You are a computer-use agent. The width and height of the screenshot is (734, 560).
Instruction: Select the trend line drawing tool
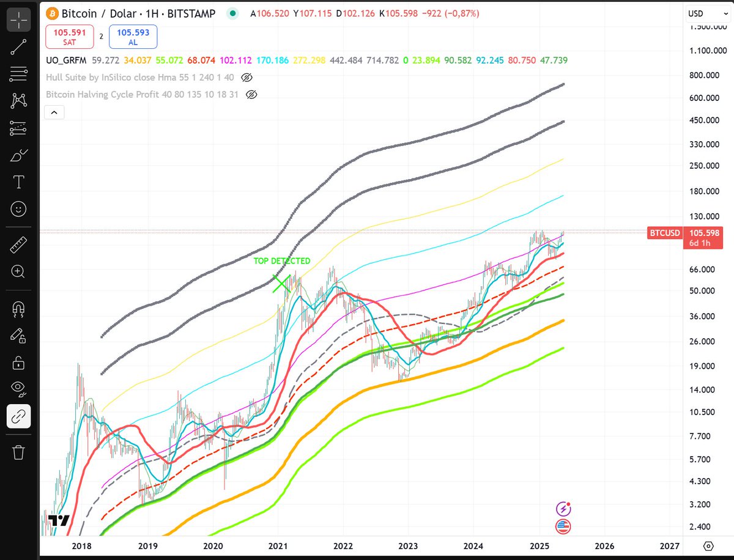pyautogui.click(x=19, y=47)
